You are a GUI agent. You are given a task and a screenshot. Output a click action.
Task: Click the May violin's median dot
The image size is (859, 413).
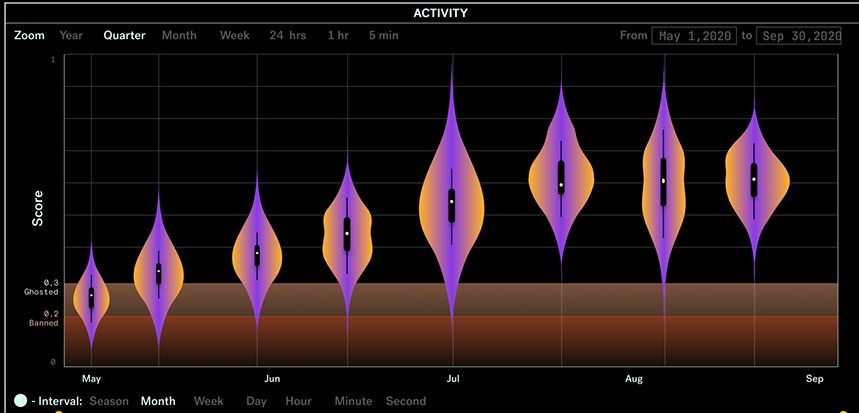coord(91,296)
